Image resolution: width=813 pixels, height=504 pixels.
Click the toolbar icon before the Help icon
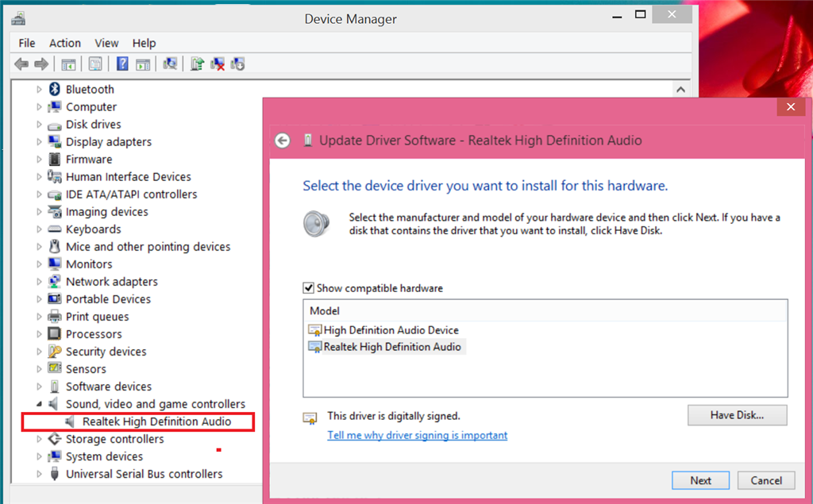click(x=95, y=63)
